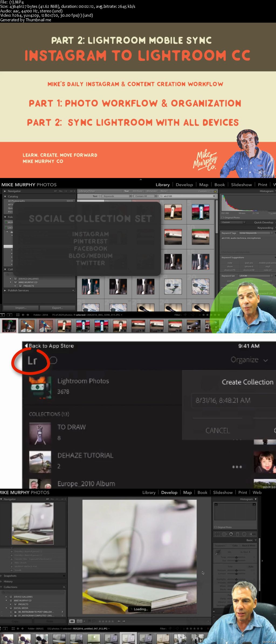Select the Radial Filter tool in the Develop frame
This screenshot has height=644, width=276.
click(x=244, y=534)
